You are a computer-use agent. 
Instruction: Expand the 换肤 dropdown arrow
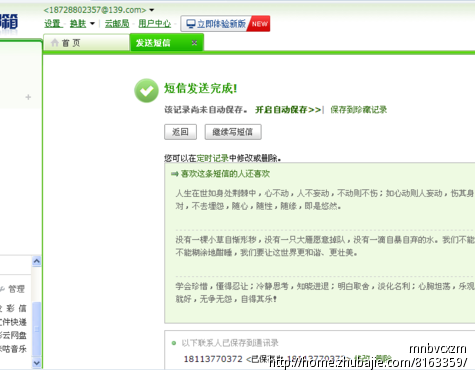[92, 24]
